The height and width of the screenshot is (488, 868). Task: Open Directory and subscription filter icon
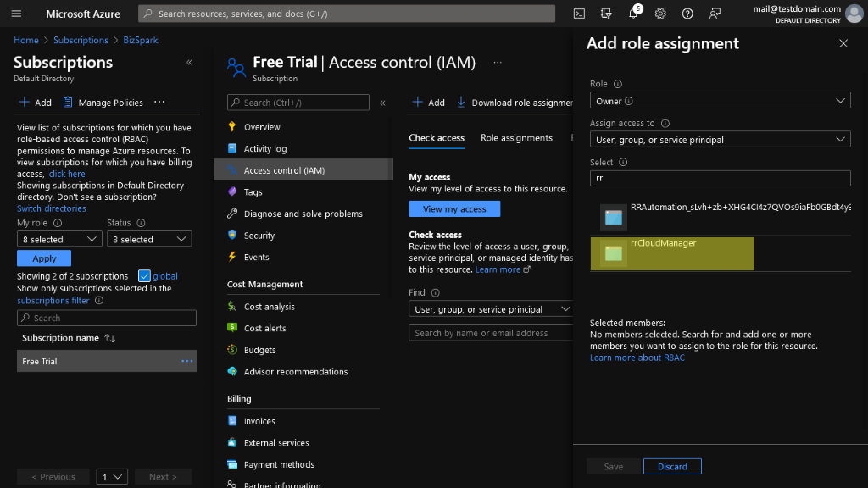(606, 14)
